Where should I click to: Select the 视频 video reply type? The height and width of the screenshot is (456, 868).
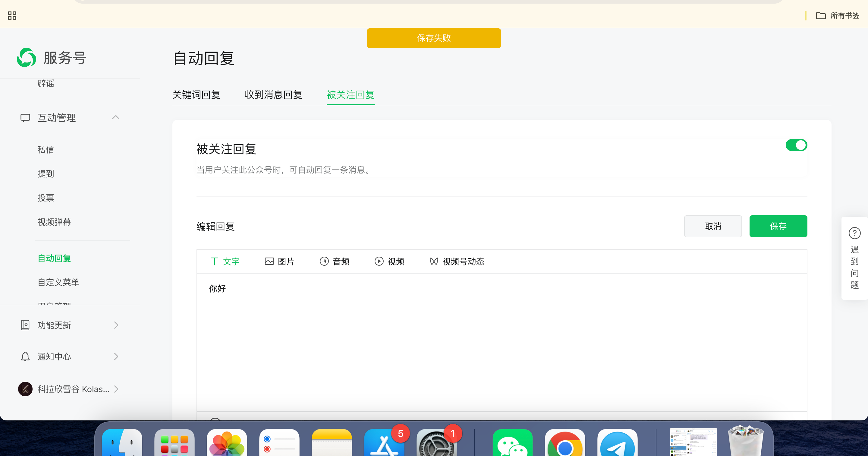click(389, 261)
